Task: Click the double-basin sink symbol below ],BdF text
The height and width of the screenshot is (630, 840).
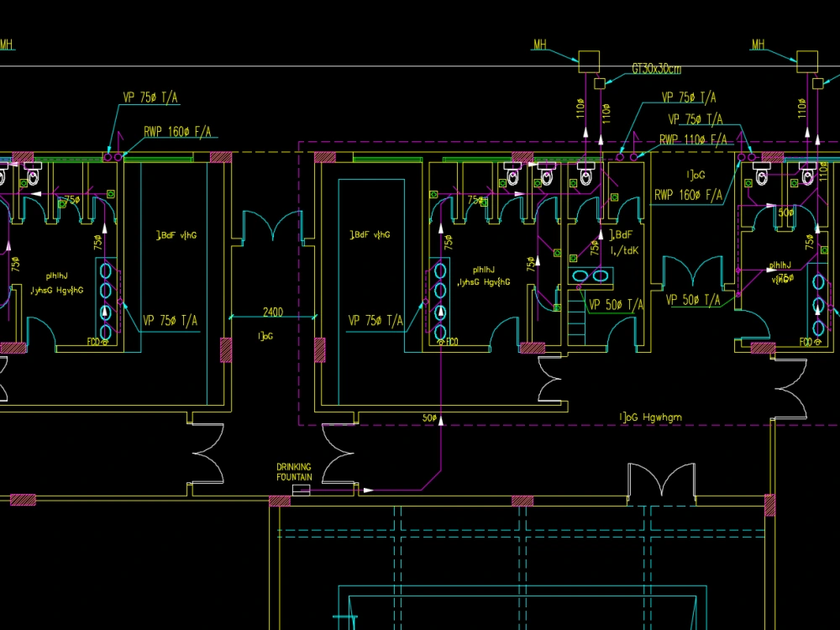Action: (591, 275)
